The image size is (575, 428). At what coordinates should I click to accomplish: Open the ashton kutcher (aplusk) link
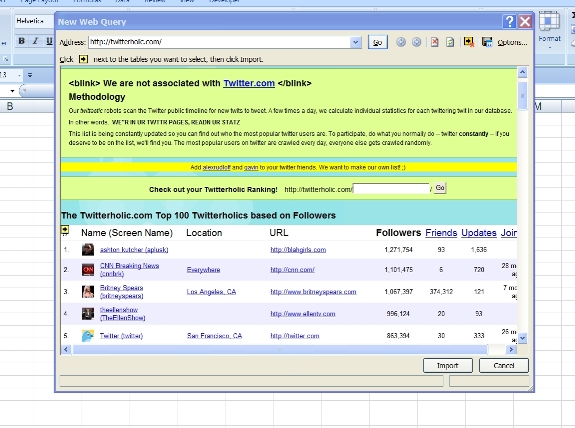coord(134,250)
